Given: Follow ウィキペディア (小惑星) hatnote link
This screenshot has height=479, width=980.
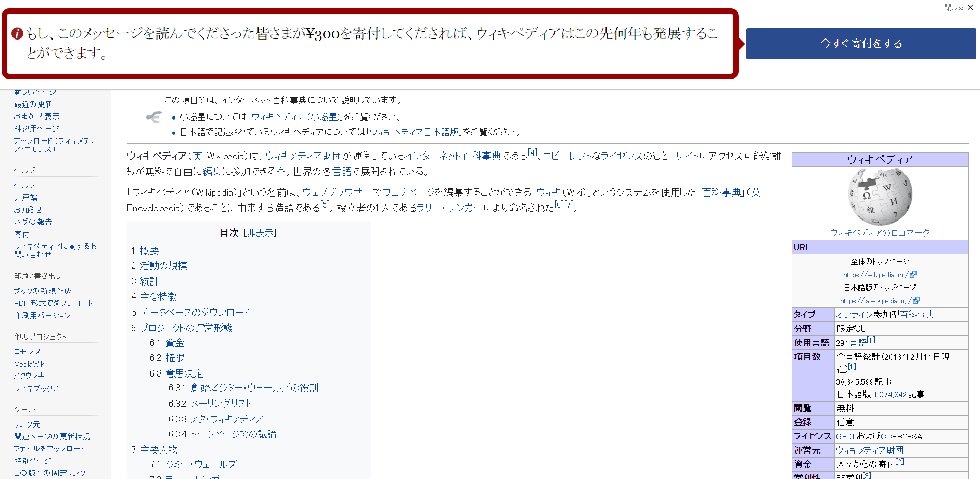Looking at the screenshot, I should click(295, 117).
